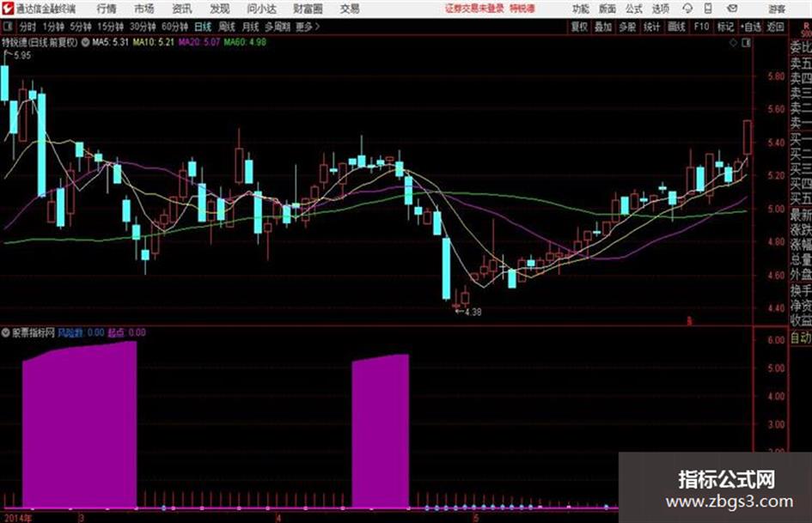The image size is (812, 523).
Task: Expand the 股票指标网 sub-indicator dropdown arrow
Action: [x=6, y=332]
